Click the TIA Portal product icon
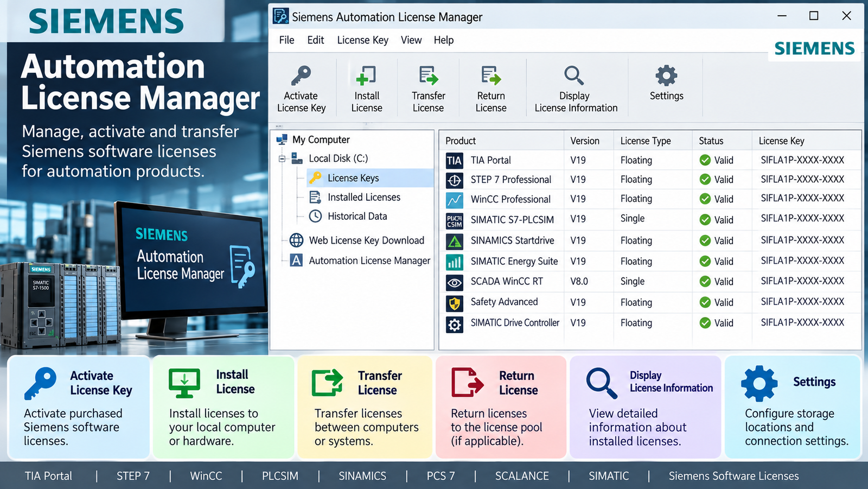This screenshot has width=868, height=489. click(454, 160)
